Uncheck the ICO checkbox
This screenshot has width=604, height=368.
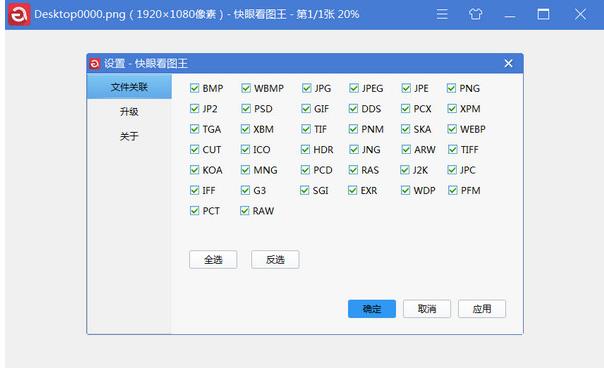[245, 150]
